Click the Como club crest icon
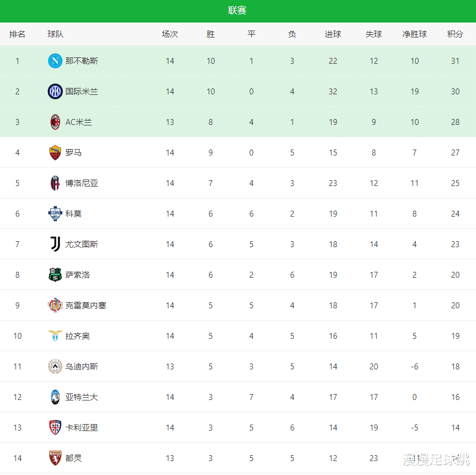The width and height of the screenshot is (476, 475). (55, 214)
